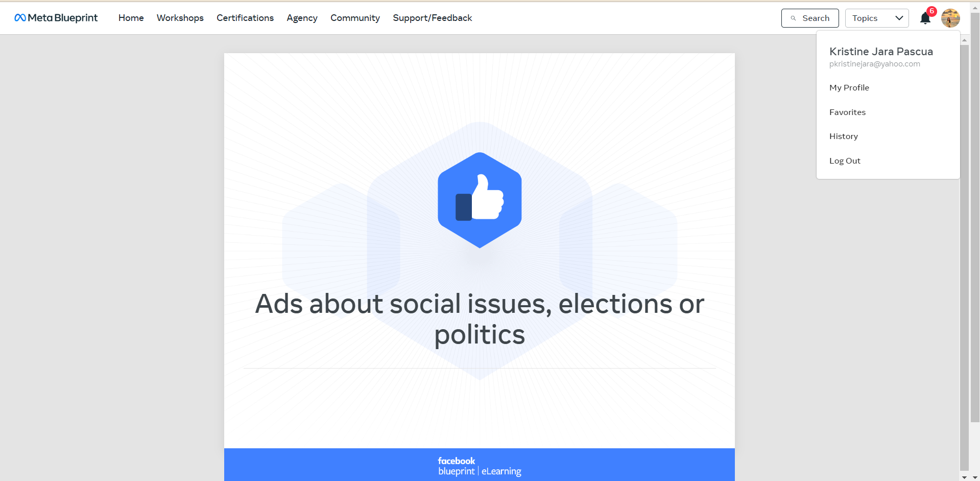This screenshot has height=481, width=980.
Task: Select Agency in the top navigation
Action: [302, 18]
